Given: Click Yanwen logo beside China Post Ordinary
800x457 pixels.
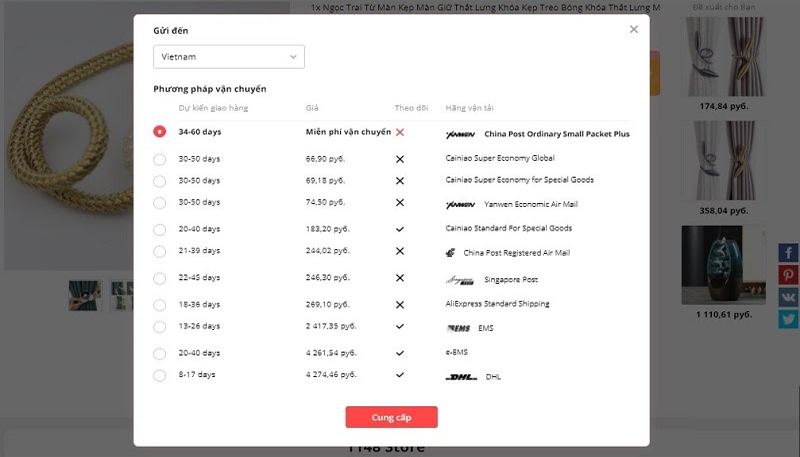Looking at the screenshot, I should coord(460,135).
